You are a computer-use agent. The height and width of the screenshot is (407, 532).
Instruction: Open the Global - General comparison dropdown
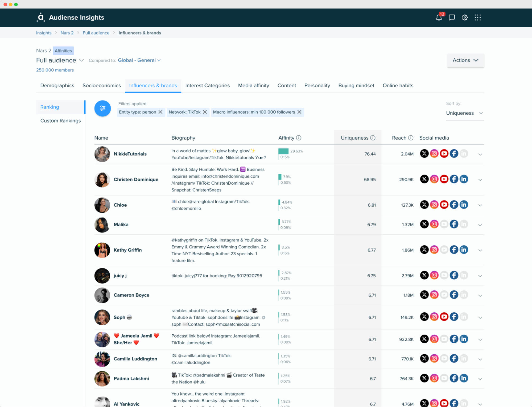(x=139, y=60)
